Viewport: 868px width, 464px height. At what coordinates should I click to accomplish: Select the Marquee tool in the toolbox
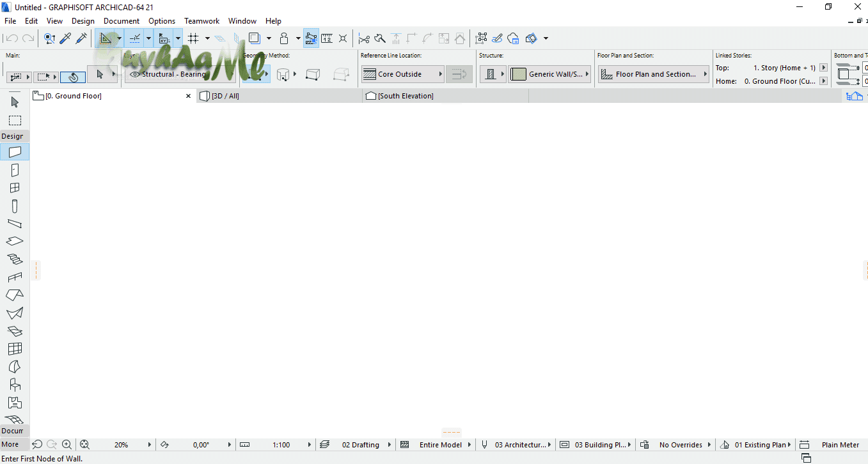tap(15, 120)
